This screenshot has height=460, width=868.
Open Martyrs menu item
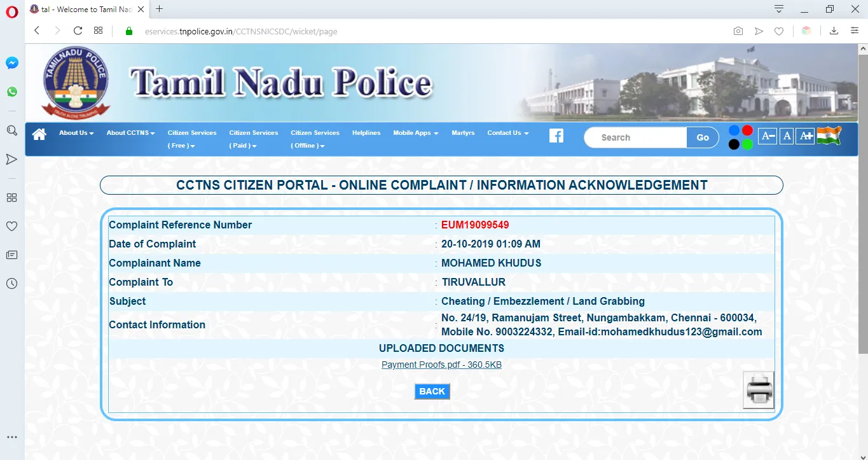pos(463,133)
